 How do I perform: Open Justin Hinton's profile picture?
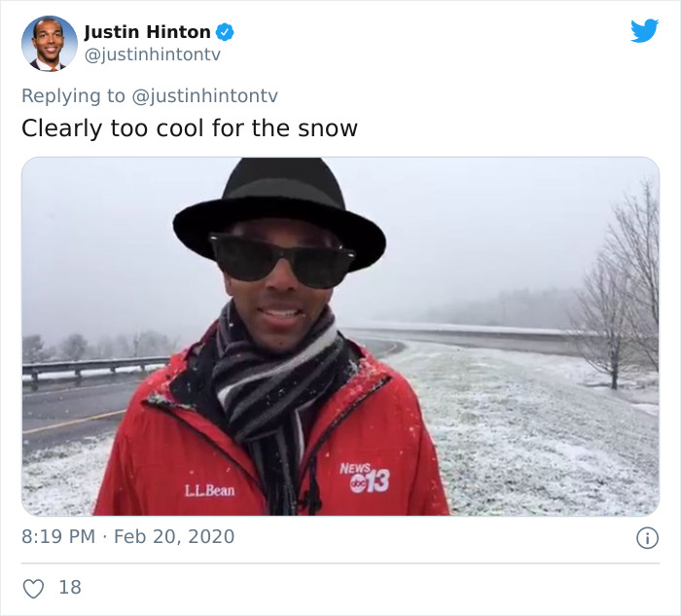click(x=50, y=44)
